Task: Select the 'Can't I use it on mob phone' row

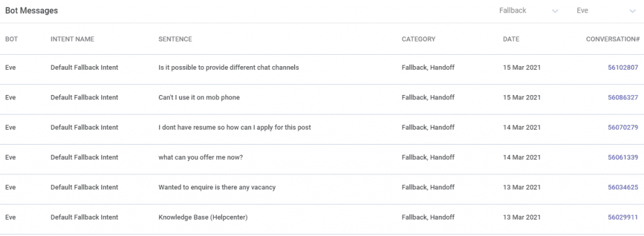Action: (x=322, y=98)
